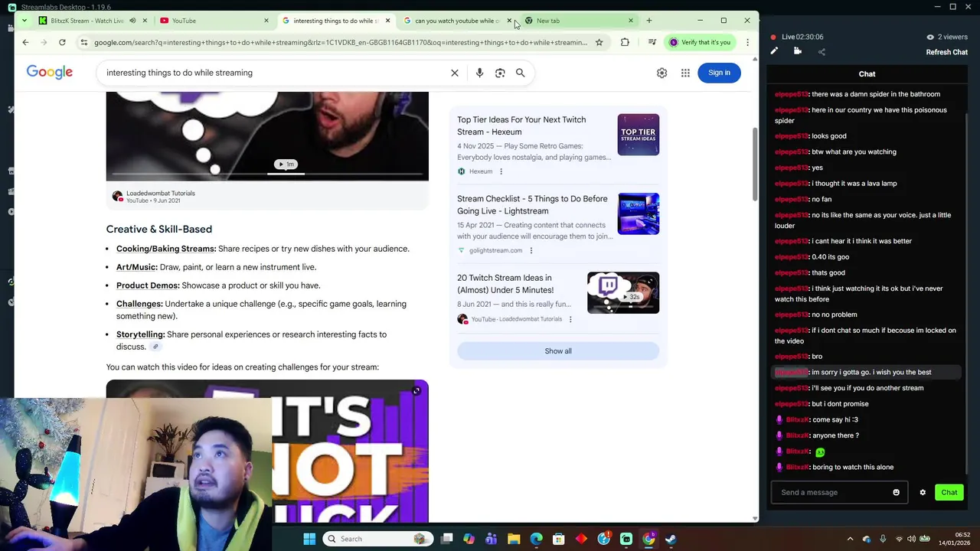The image size is (980, 551).
Task: Select the Chat tab header in Streamlabs
Action: 867,74
